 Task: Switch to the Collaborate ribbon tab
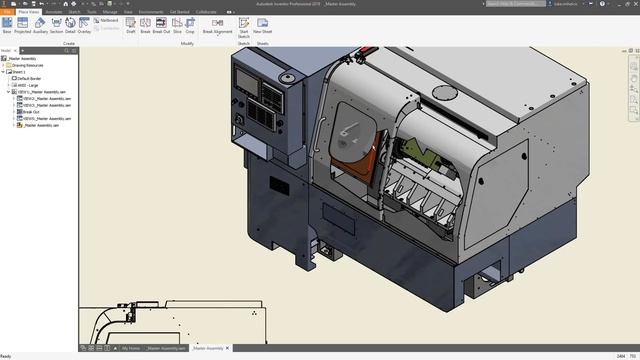point(206,12)
